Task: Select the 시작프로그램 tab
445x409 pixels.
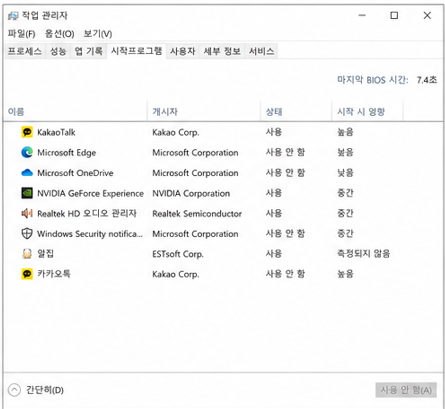Action: 136,51
